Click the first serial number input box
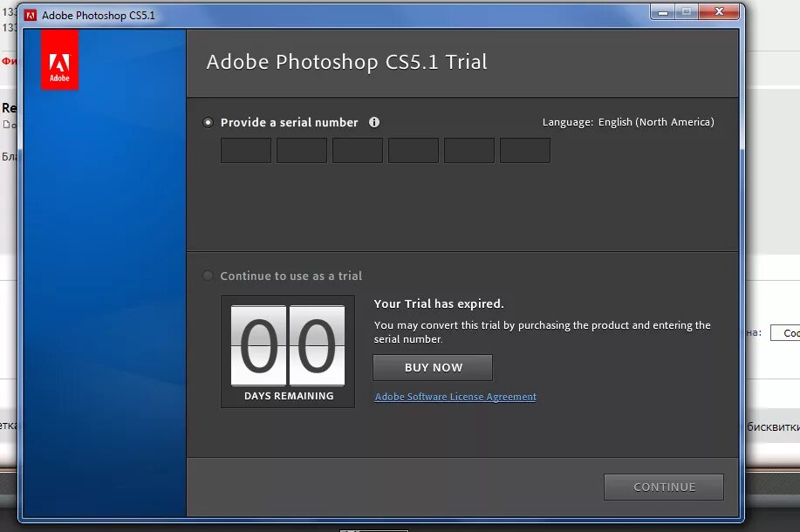This screenshot has width=800, height=532. point(245,150)
